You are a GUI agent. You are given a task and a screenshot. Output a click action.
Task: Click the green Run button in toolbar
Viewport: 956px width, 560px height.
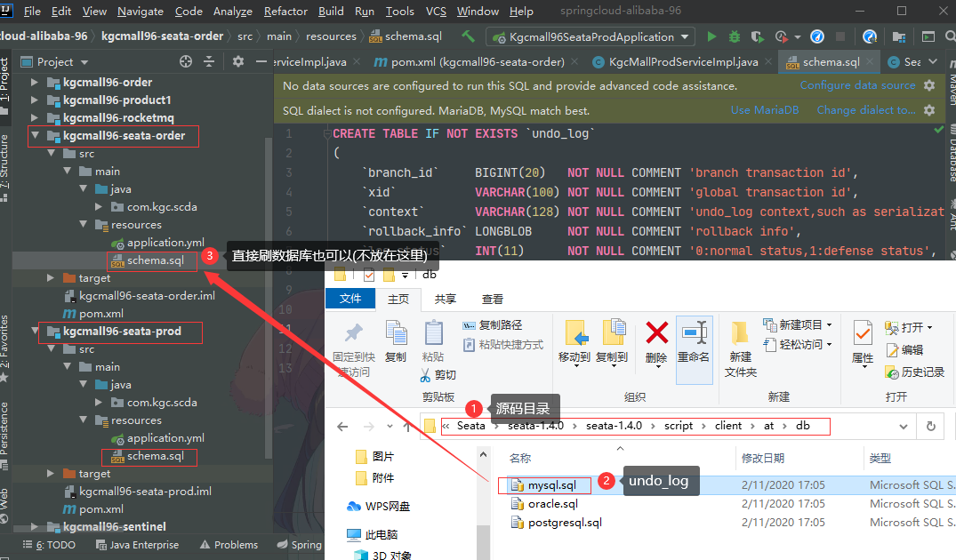[x=711, y=36]
